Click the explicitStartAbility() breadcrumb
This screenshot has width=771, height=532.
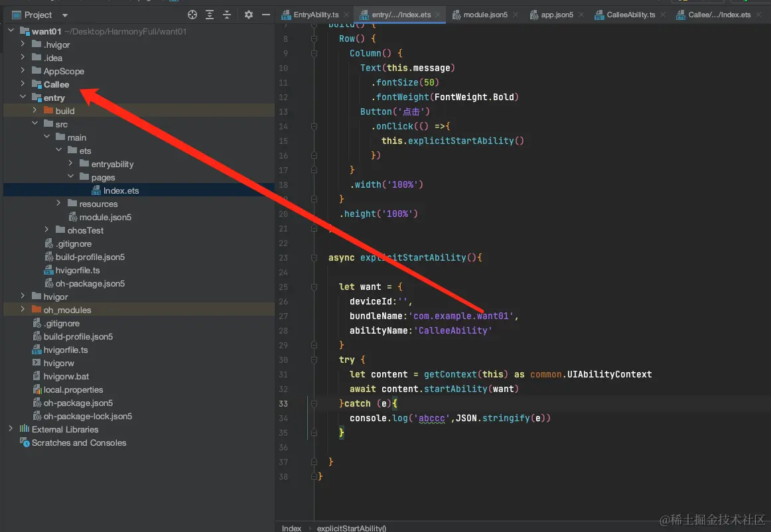352,527
